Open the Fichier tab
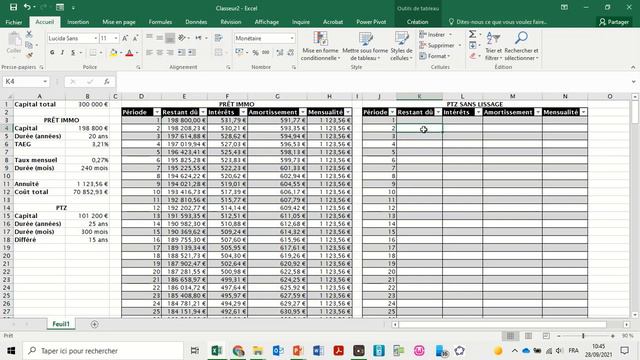The width and height of the screenshot is (640, 360). (14, 22)
